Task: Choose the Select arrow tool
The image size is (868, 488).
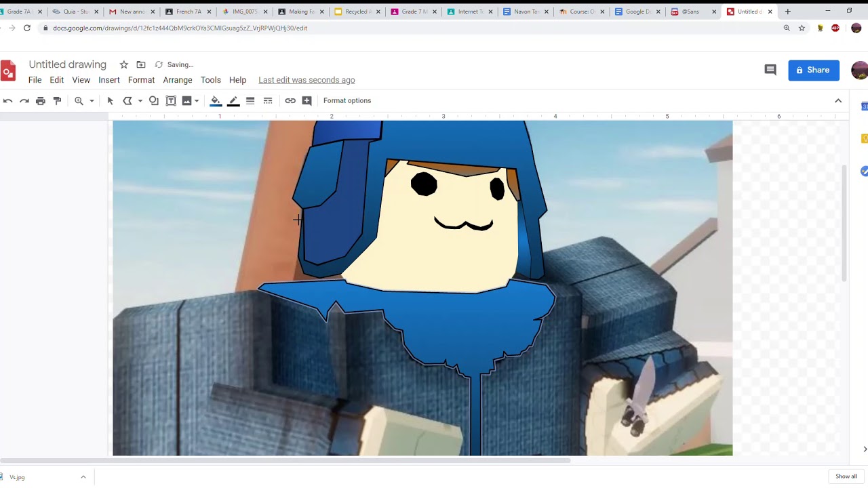Action: [111, 100]
